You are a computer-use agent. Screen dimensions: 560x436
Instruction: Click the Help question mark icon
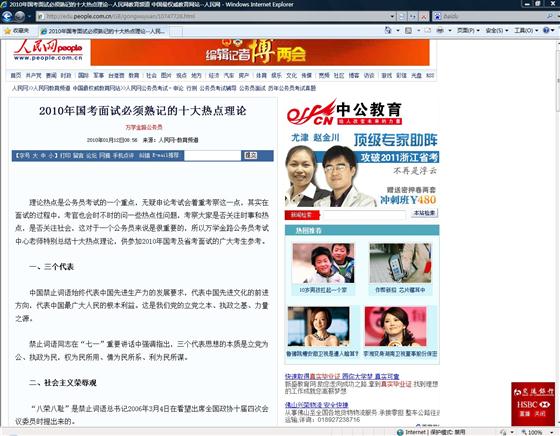point(546,30)
